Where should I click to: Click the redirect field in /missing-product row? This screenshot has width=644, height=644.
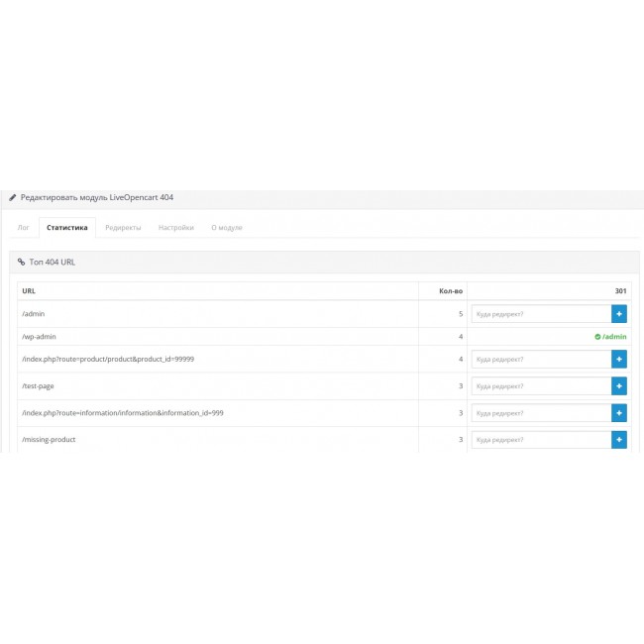(540, 439)
